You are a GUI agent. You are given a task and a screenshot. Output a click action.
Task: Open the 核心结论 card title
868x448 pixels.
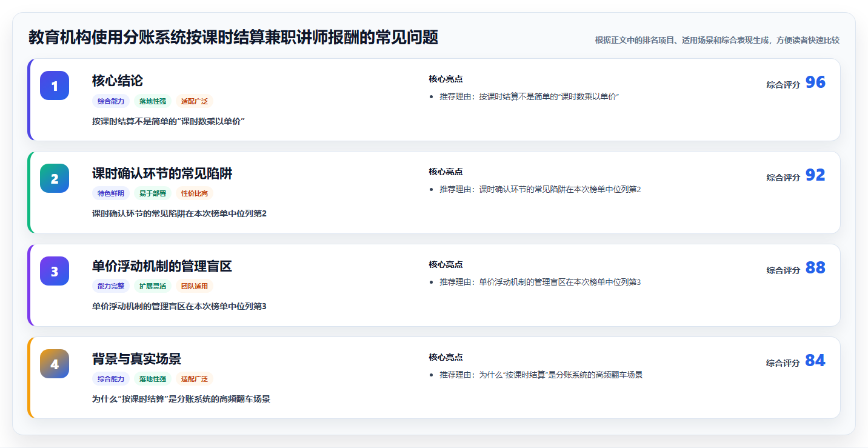118,81
